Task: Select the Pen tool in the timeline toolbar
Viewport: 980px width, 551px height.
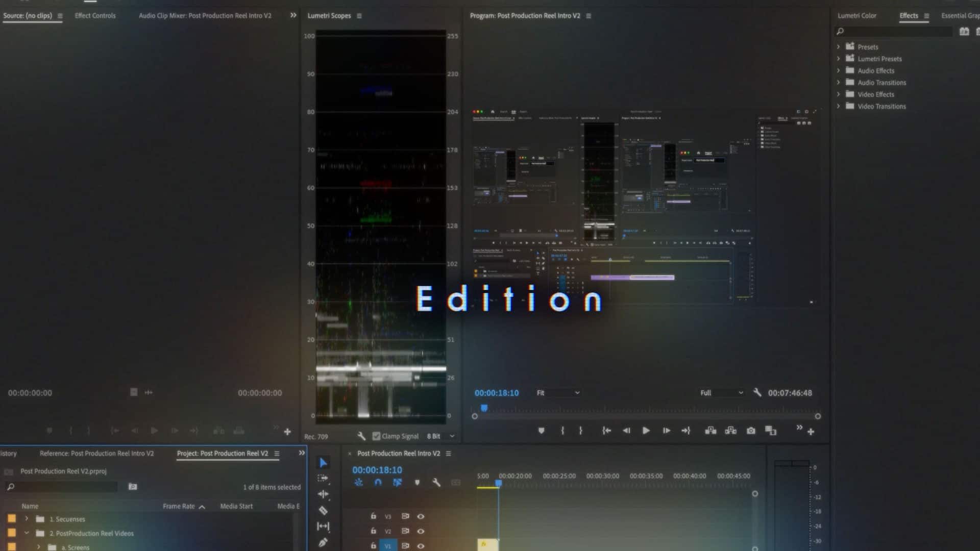Action: [323, 542]
